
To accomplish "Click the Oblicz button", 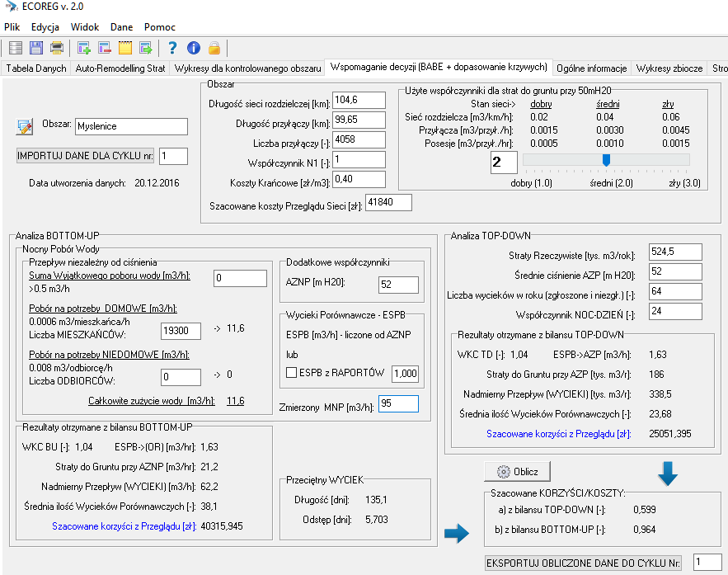I will pyautogui.click(x=517, y=471).
